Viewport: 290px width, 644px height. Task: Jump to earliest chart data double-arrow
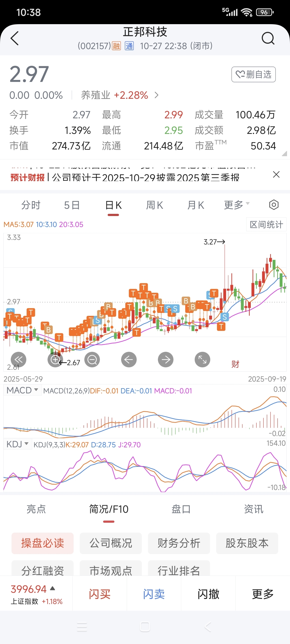[x=19, y=360]
